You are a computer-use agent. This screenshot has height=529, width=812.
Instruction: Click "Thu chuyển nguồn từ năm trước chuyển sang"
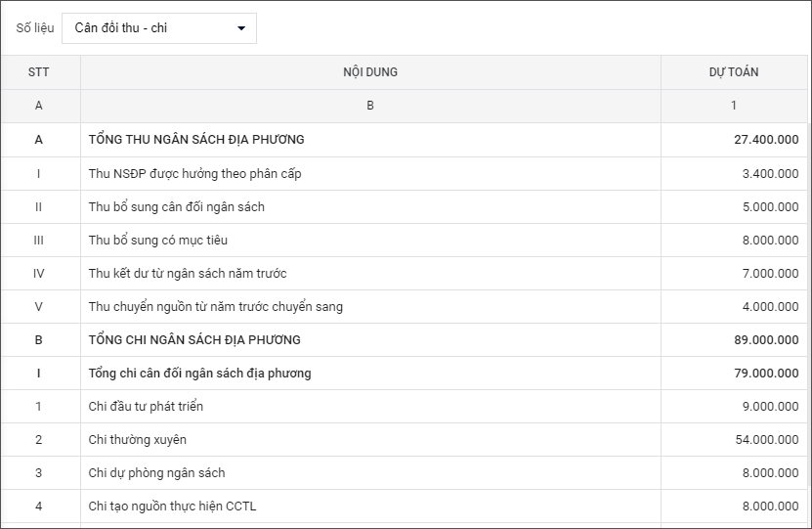tap(215, 307)
